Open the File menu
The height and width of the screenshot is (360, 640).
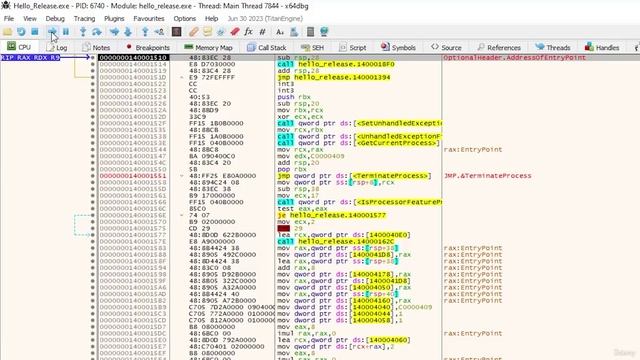point(9,19)
